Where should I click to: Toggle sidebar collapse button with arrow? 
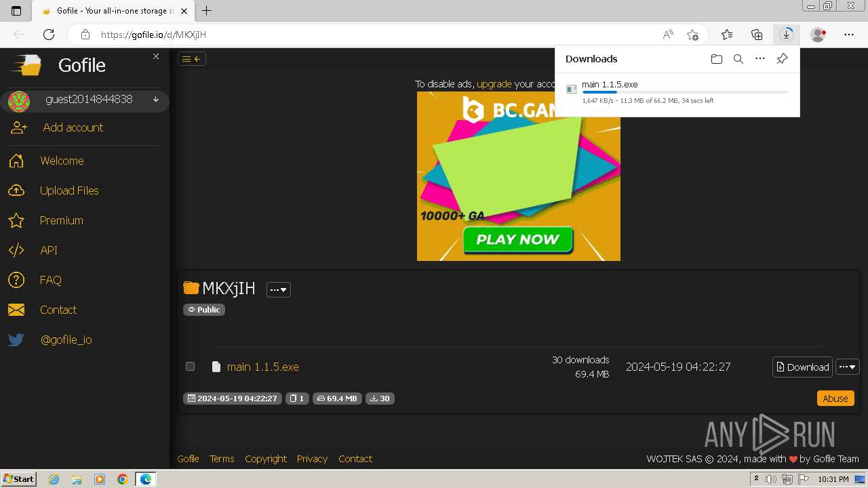pos(192,59)
